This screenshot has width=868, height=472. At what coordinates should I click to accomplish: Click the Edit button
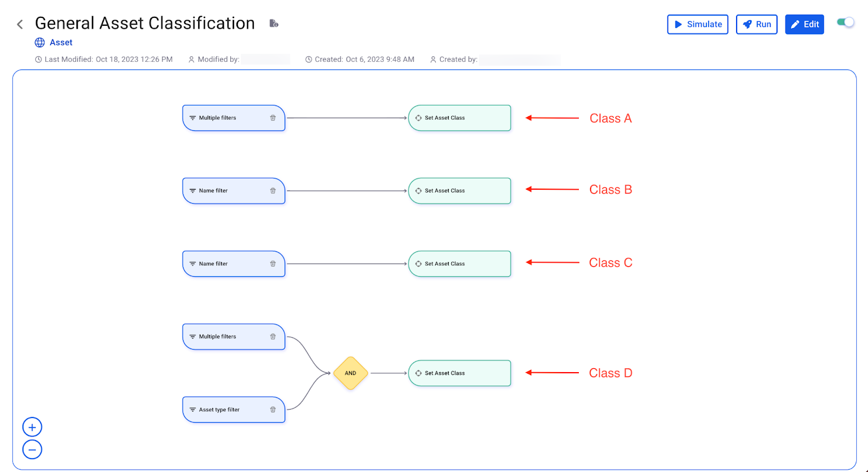tap(804, 24)
